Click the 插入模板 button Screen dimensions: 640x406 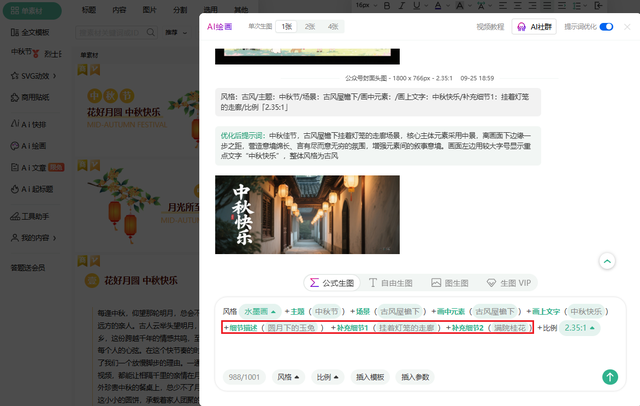tap(370, 377)
